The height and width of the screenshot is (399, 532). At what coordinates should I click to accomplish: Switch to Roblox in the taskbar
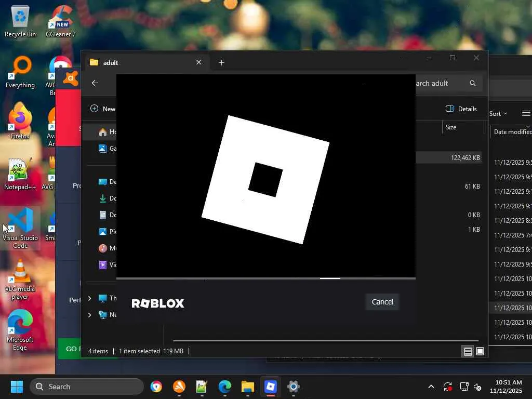coord(270,387)
